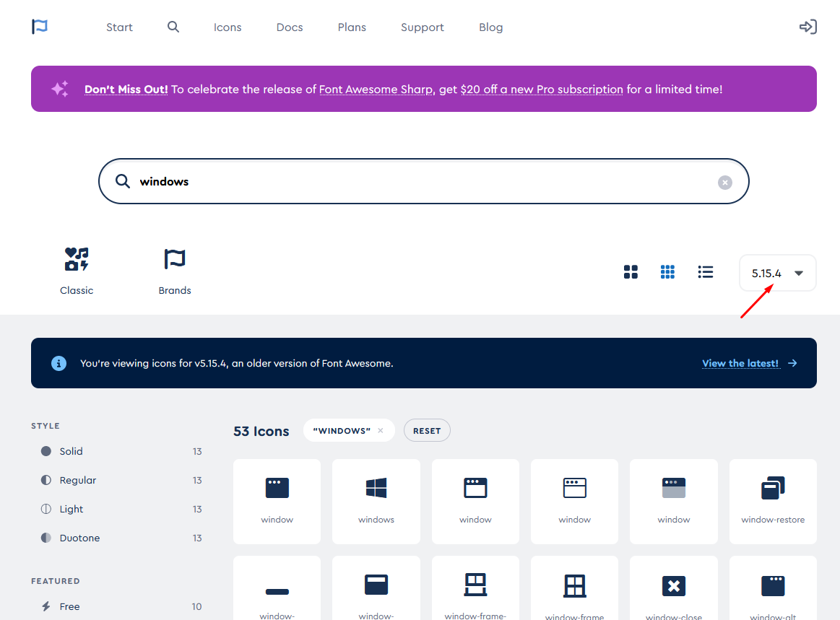The image size is (840, 620).
Task: Click the "FEATURED" filter heading
Action: (55, 581)
